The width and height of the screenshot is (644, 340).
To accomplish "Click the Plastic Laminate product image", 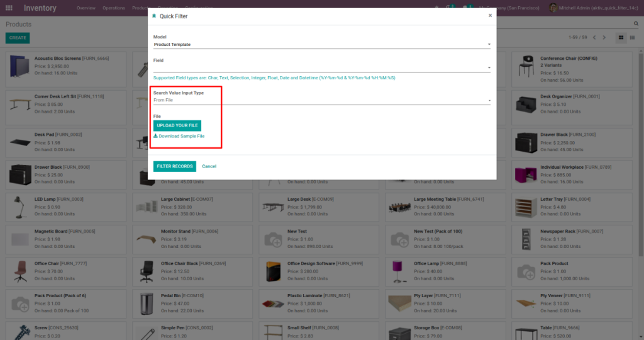I will [x=273, y=304].
